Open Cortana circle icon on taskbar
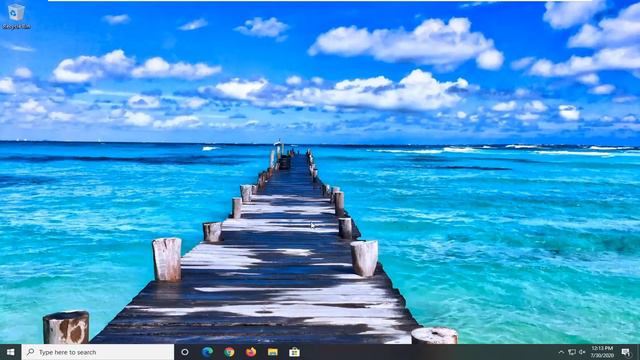 tap(185, 352)
